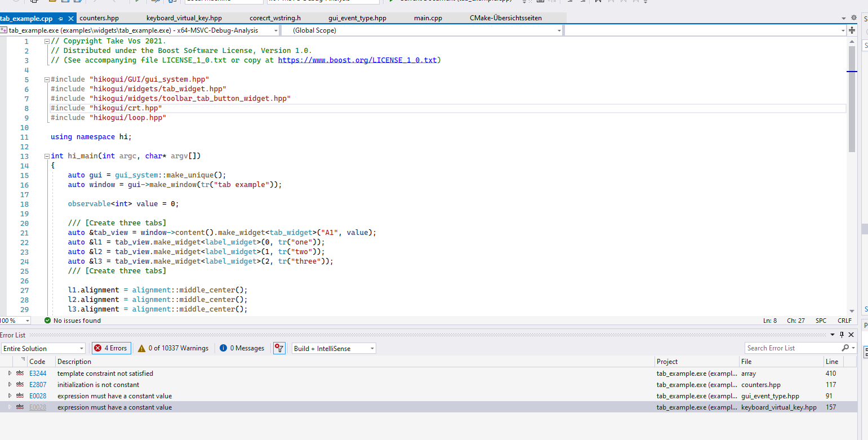
Task: Close the Error List panel
Action: pyautogui.click(x=851, y=335)
